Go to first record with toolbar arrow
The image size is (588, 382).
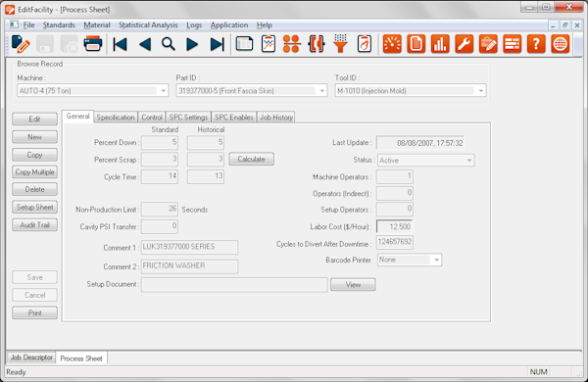[120, 44]
